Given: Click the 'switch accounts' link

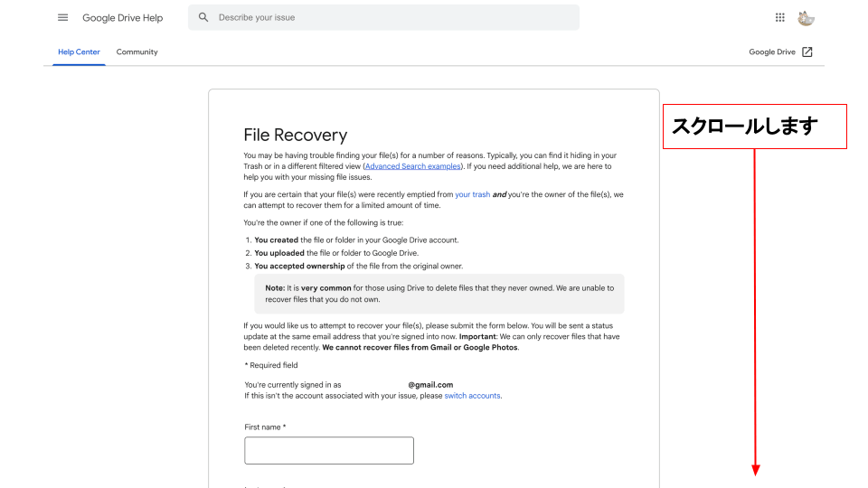Looking at the screenshot, I should coord(472,396).
